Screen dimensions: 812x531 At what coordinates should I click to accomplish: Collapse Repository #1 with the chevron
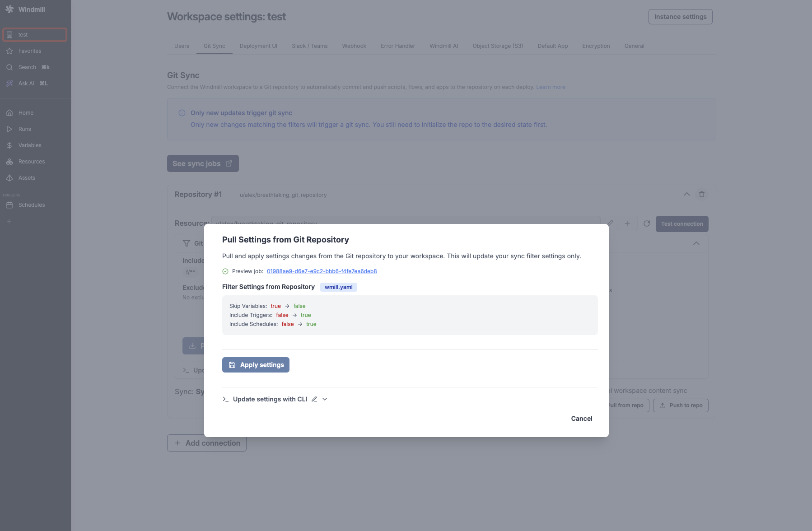coord(687,194)
